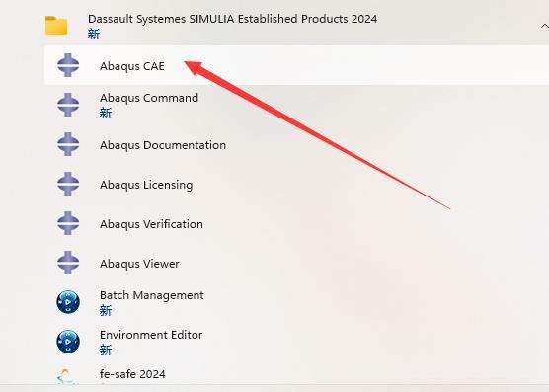Open Abaqus Documentation text label
The height and width of the screenshot is (392, 549).
163,145
